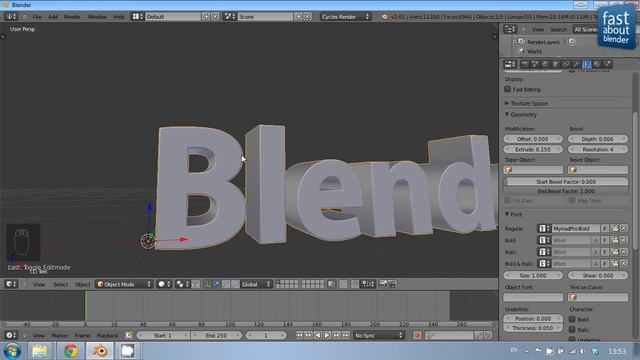Open font file for Bold font
The width and height of the screenshot is (640, 360).
[615, 240]
